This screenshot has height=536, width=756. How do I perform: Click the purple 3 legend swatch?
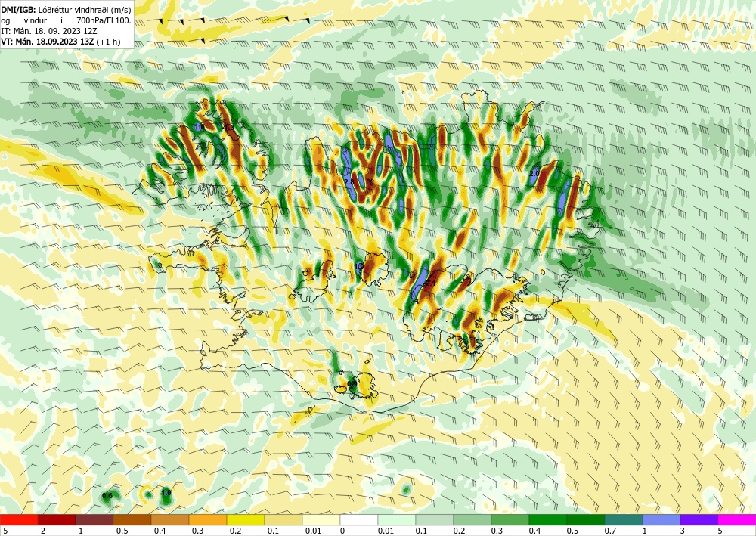click(x=699, y=520)
